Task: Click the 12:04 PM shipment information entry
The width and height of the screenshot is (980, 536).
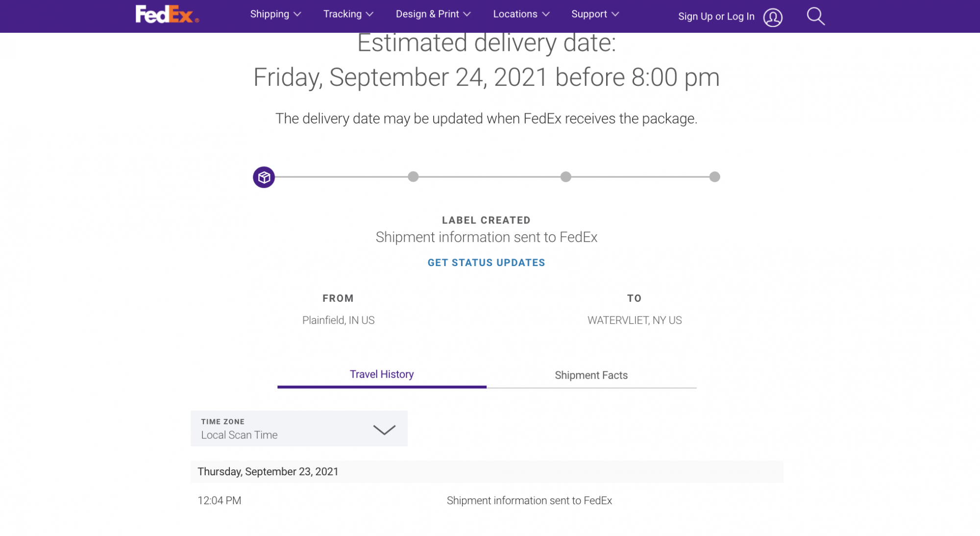Action: pyautogui.click(x=529, y=500)
